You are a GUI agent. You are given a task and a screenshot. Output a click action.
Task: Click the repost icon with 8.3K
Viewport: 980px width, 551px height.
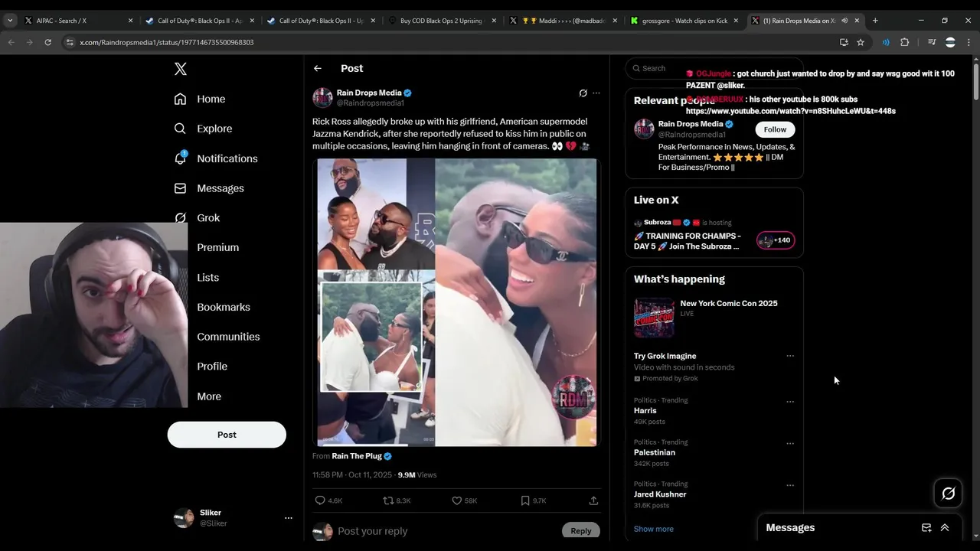click(388, 500)
